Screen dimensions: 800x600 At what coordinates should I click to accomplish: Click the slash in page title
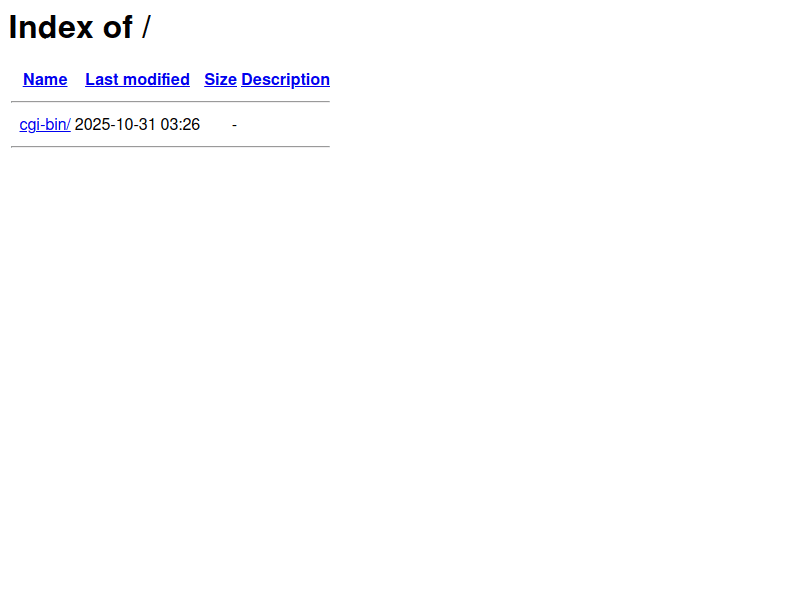(x=146, y=27)
